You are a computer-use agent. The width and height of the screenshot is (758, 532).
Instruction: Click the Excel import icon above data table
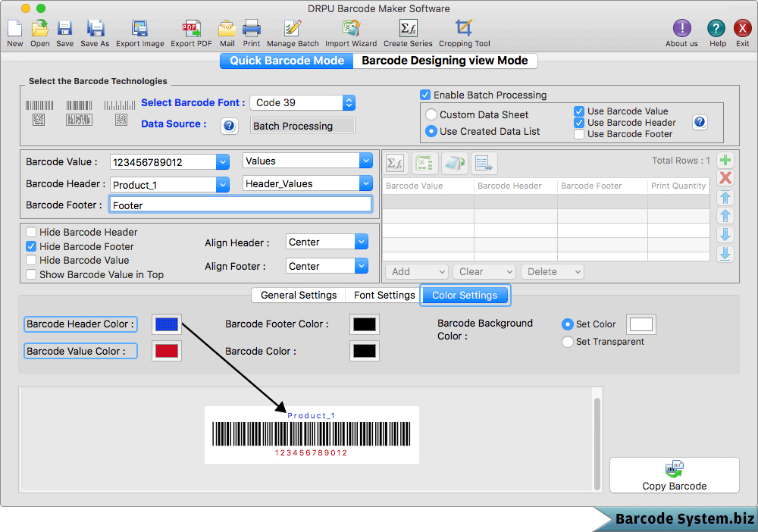pos(424,164)
